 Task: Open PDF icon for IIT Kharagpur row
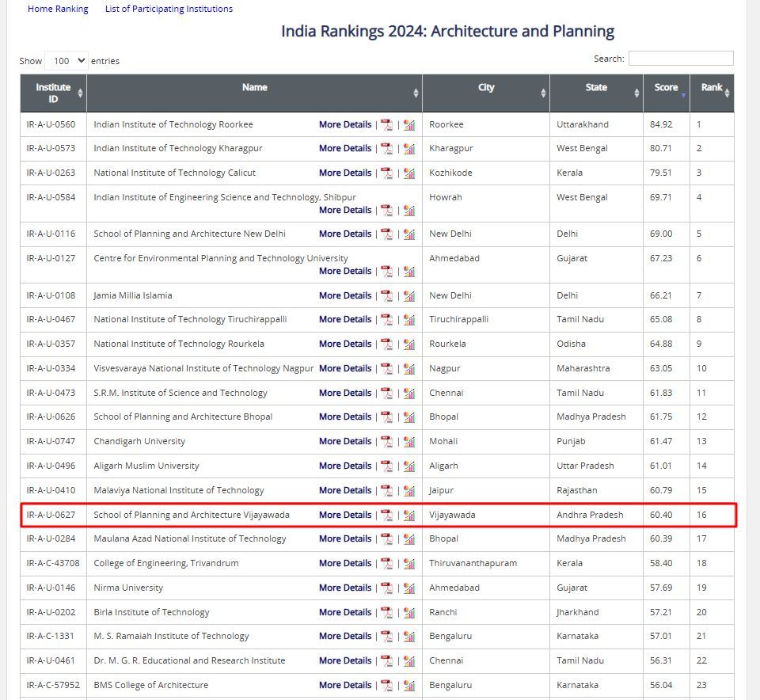387,149
